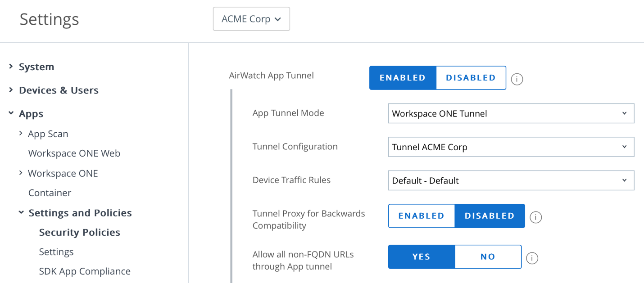The height and width of the screenshot is (283, 644).
Task: Click info icon for non-FQDN URLs setting
Action: coord(532,258)
